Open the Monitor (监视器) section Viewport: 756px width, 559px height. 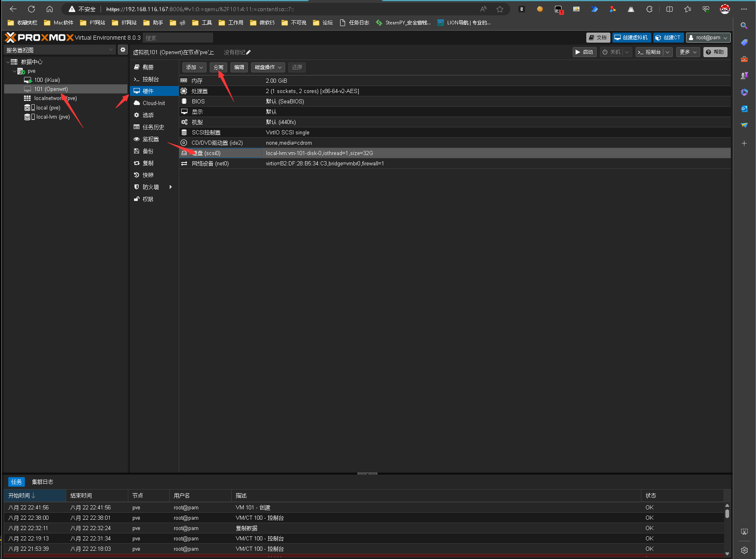click(150, 139)
